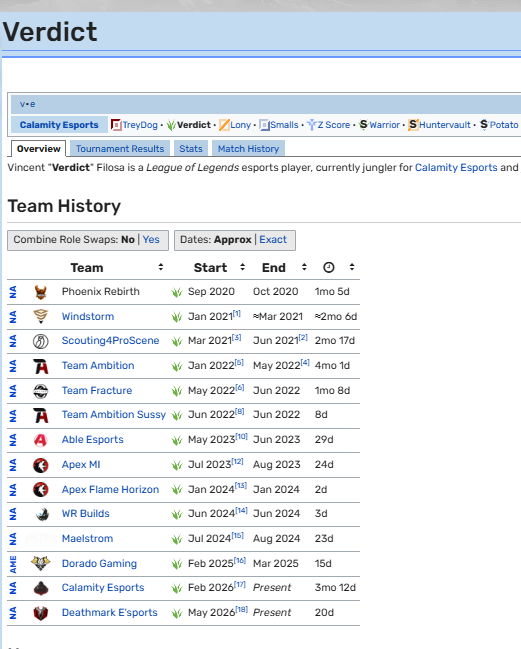Open the Dorado Gaming team link
This screenshot has height=649, width=521.
pyautogui.click(x=99, y=564)
